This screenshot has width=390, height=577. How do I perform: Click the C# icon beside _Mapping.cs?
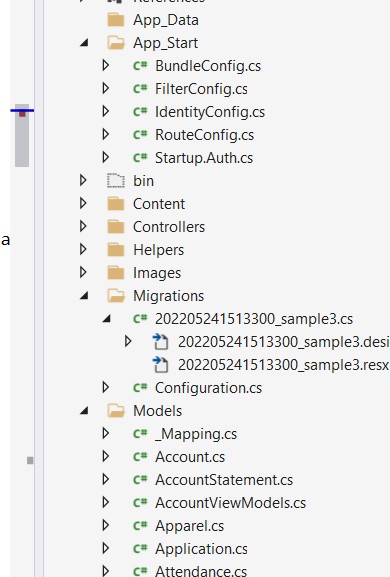click(x=140, y=433)
